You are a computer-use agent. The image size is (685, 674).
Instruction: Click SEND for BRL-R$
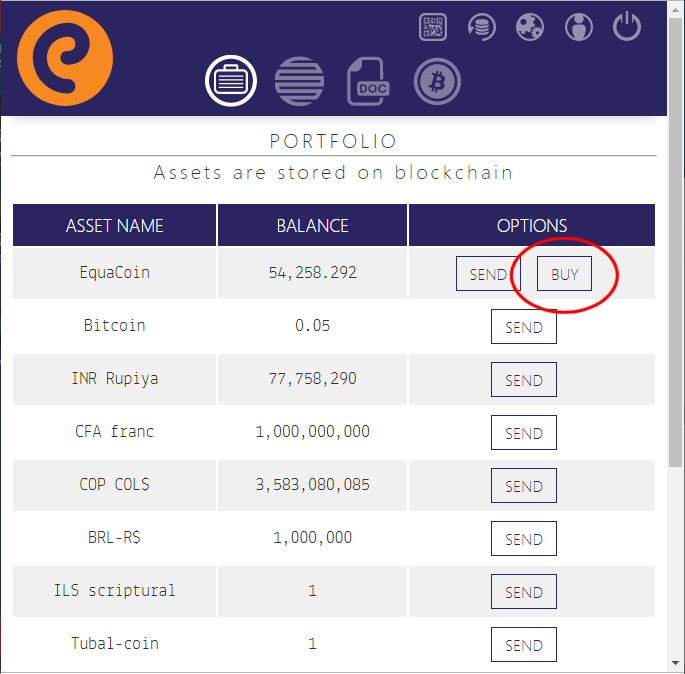tap(523, 539)
